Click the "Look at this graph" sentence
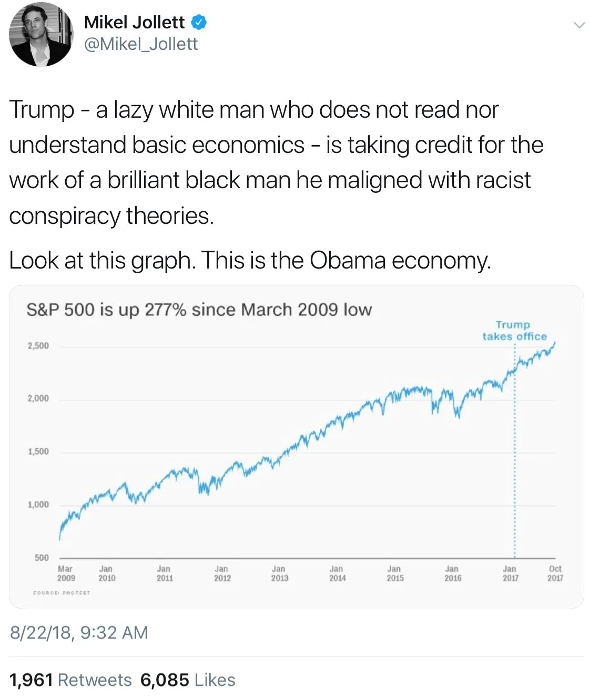 point(250,260)
